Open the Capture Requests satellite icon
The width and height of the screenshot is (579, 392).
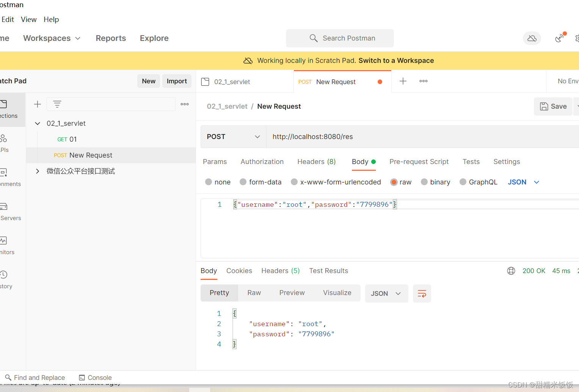(x=559, y=38)
